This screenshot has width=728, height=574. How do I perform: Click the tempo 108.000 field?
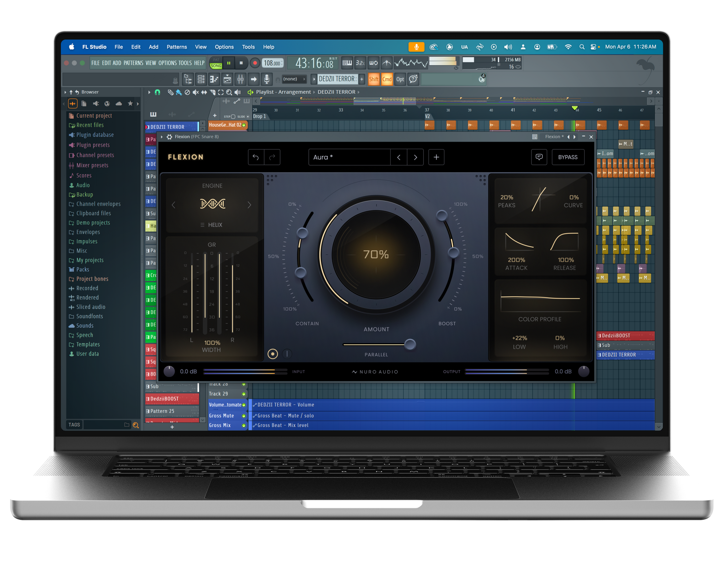(x=272, y=63)
